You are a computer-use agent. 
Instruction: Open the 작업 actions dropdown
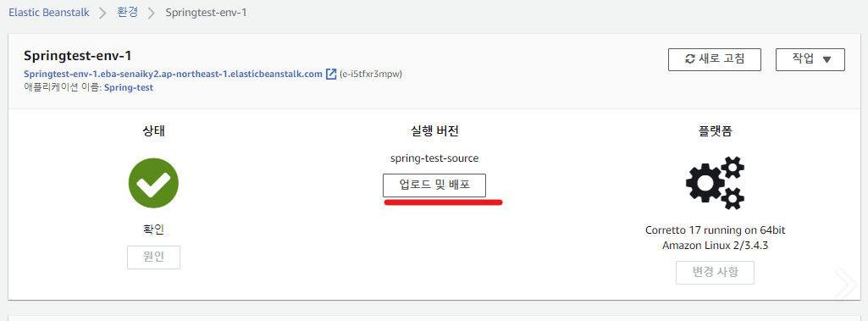tap(810, 60)
